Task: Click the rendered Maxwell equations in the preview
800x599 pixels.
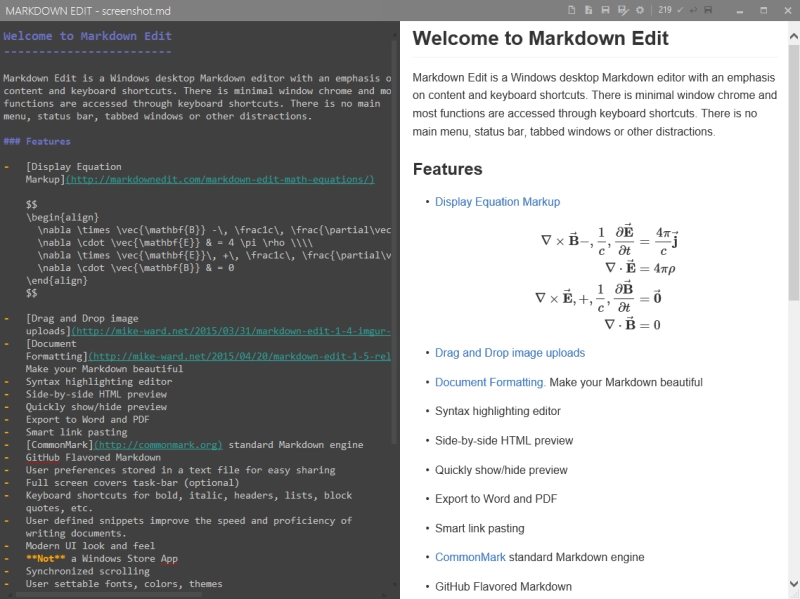Action: (x=607, y=278)
